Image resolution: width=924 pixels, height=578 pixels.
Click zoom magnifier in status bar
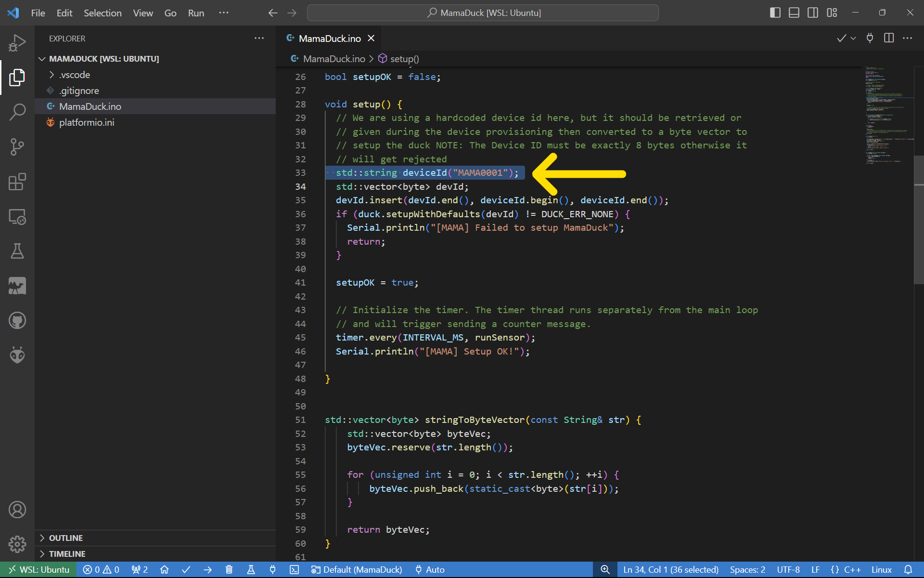tap(605, 570)
